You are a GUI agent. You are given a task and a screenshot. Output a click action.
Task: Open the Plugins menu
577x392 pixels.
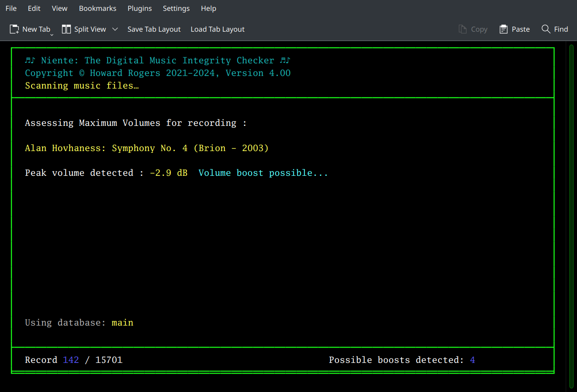point(139,8)
